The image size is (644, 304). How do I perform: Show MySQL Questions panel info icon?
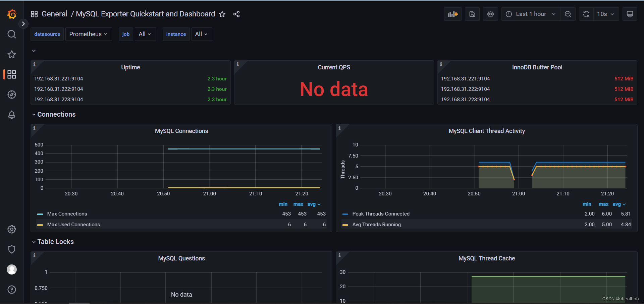[34, 255]
